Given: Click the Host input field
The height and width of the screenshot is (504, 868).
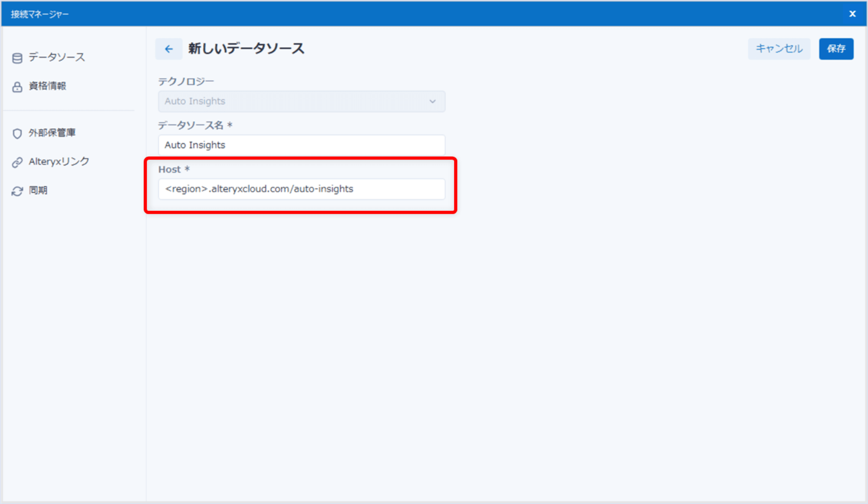Looking at the screenshot, I should click(x=302, y=189).
